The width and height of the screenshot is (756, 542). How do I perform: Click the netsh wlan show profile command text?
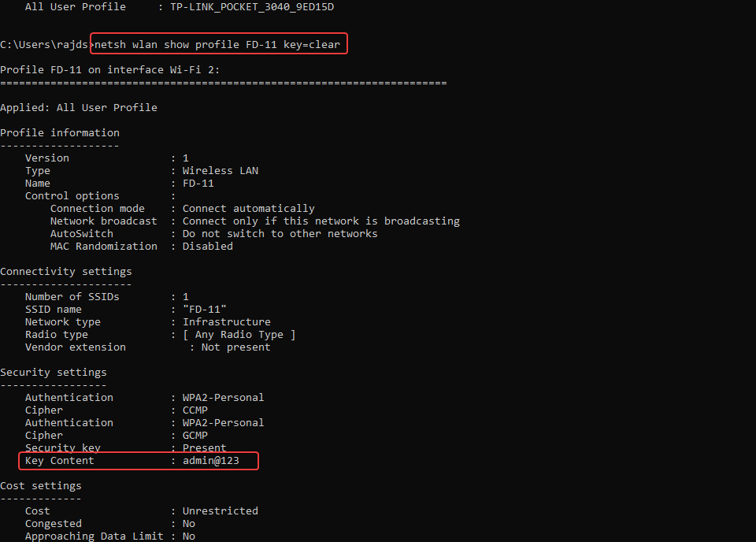[x=217, y=44]
